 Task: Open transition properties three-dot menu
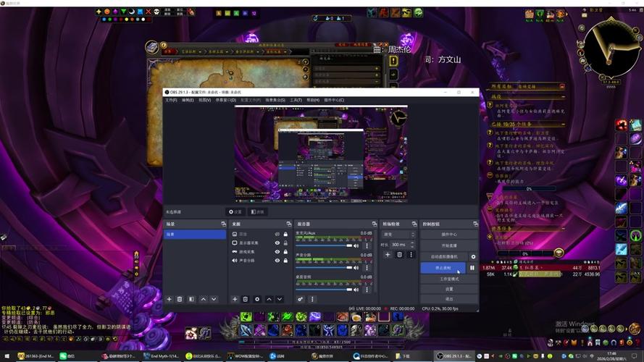411,254
